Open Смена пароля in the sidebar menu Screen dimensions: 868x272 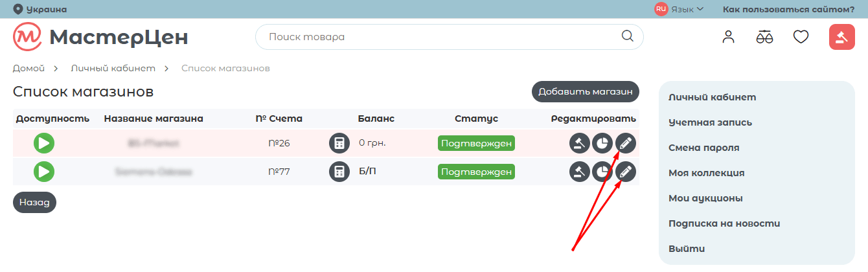pyautogui.click(x=703, y=148)
